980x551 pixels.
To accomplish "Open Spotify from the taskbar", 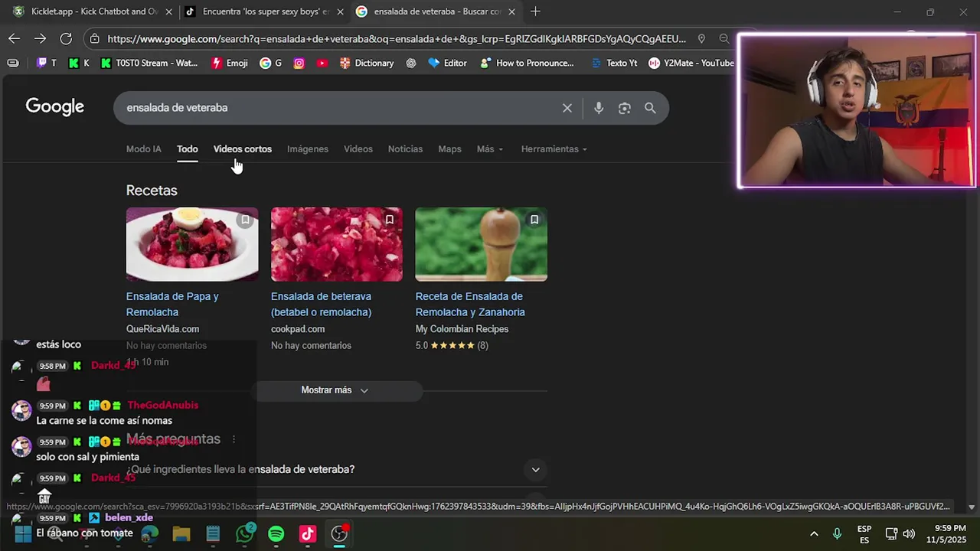I will pos(276,533).
